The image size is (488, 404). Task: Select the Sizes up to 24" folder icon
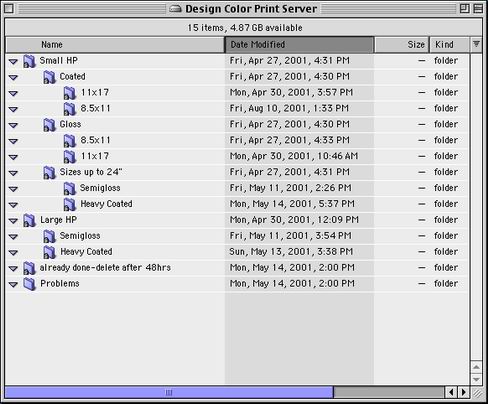(49, 173)
